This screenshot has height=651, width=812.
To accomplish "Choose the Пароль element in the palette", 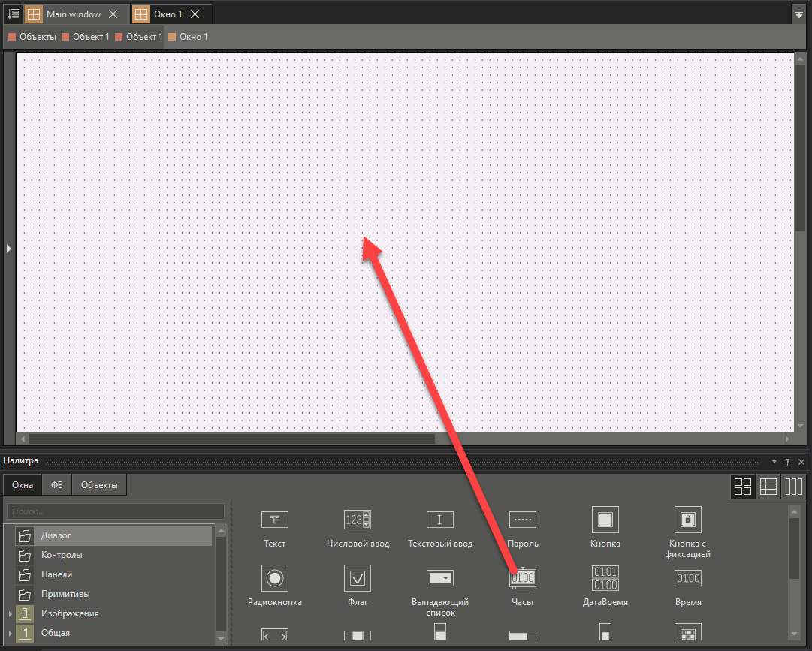I will click(x=523, y=520).
